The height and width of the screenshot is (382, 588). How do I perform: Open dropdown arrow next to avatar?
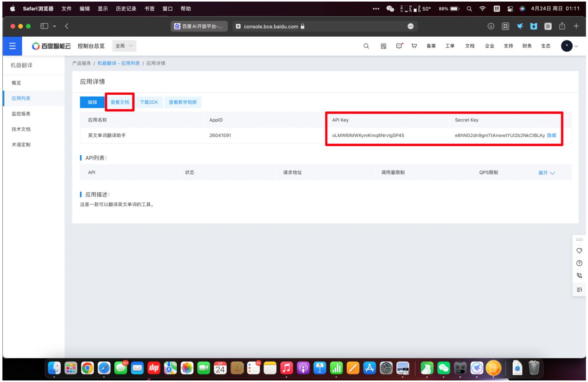(576, 47)
